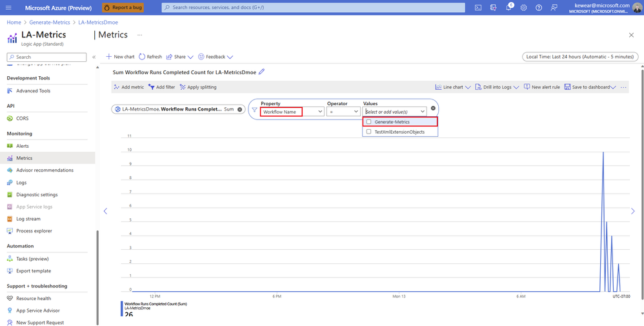644x326 pixels.
Task: Move chart time range backward with left arrow
Action: [x=106, y=211]
